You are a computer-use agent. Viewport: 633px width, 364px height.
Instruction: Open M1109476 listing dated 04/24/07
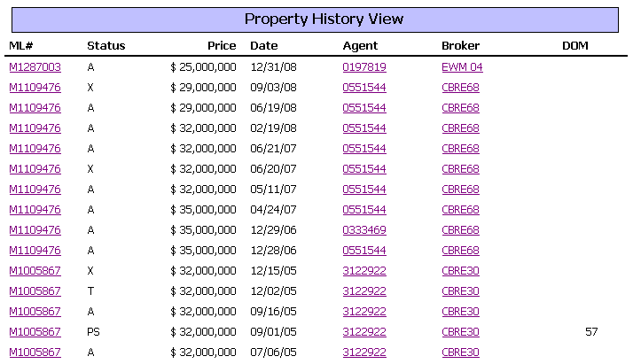tap(35, 210)
